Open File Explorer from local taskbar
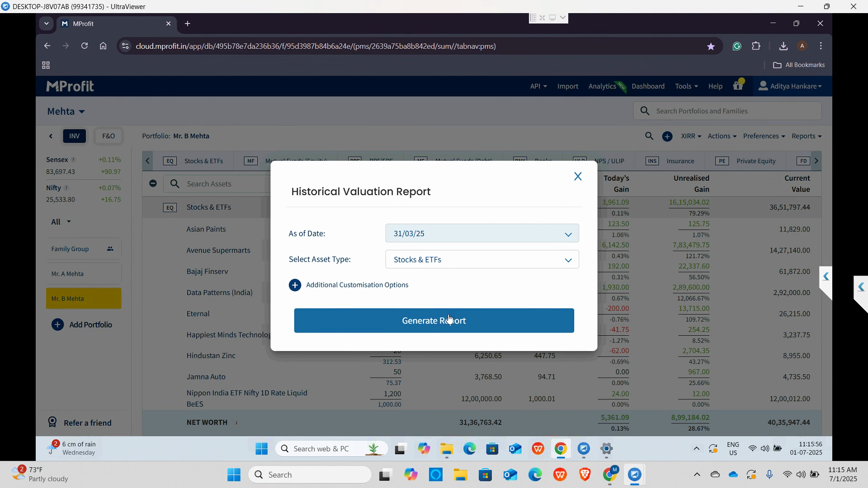Image resolution: width=868 pixels, height=488 pixels. click(x=460, y=475)
